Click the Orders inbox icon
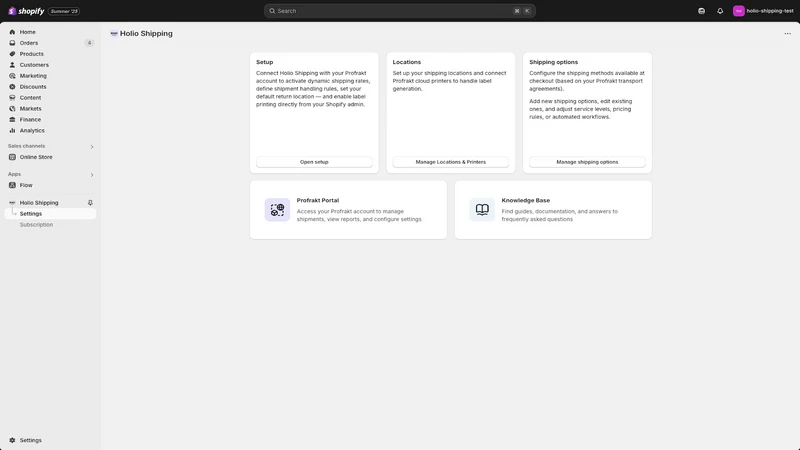 12,43
